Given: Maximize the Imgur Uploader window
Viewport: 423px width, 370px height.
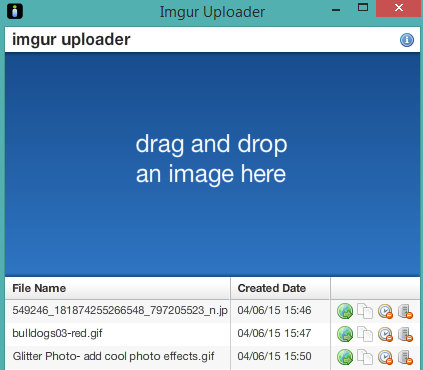Looking at the screenshot, I should [363, 8].
